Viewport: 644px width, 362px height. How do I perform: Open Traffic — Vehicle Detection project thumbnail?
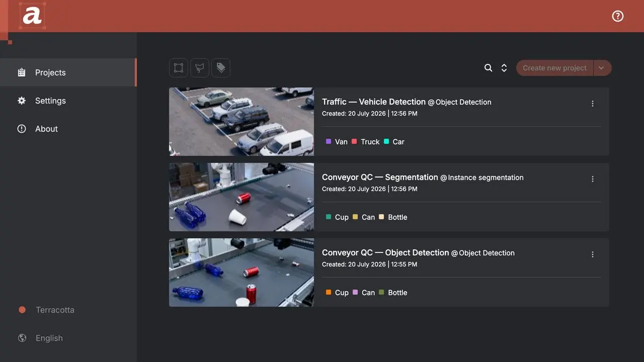point(241,122)
